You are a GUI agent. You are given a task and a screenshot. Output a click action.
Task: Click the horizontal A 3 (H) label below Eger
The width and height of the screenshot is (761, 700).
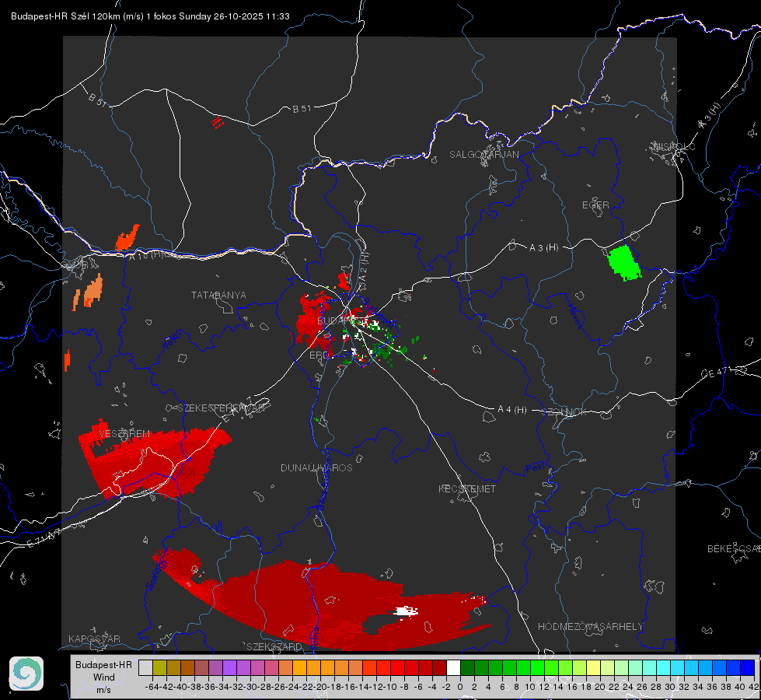pyautogui.click(x=543, y=248)
